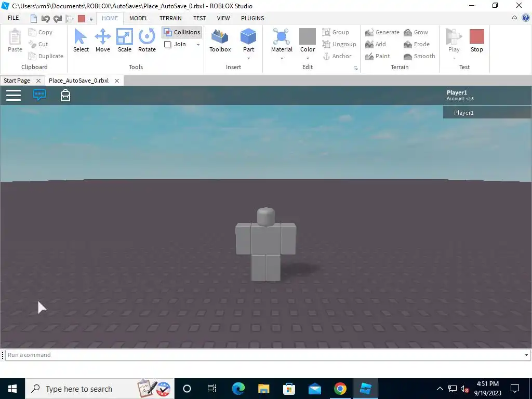Image resolution: width=532 pixels, height=399 pixels.
Task: Anchor the selected part
Action: point(337,56)
